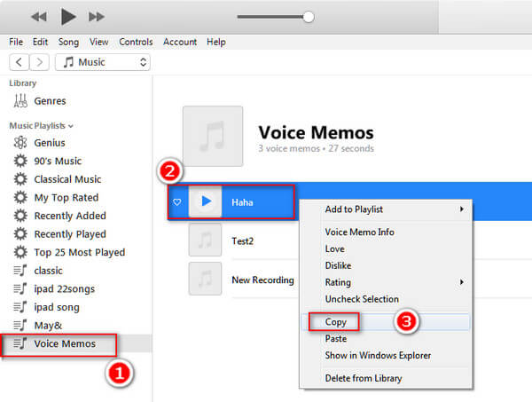Image resolution: width=532 pixels, height=402 pixels.
Task: Play the Haha voice memo
Action: (206, 201)
